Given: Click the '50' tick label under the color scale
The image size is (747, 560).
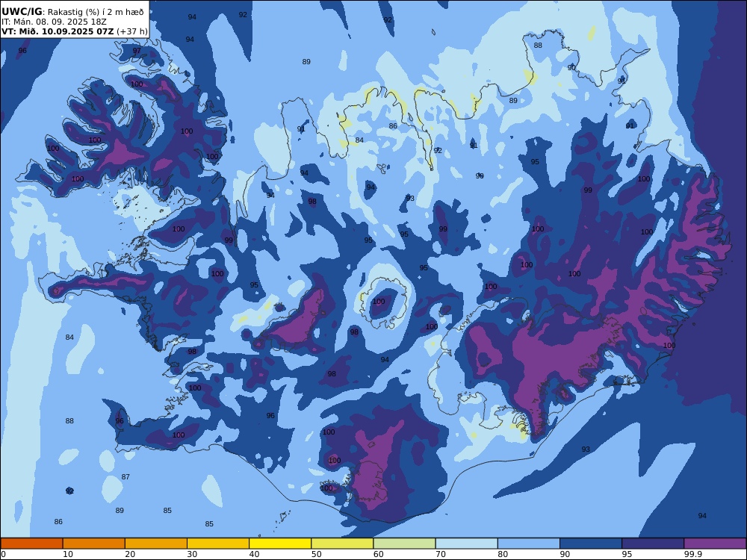Looking at the screenshot, I should click(316, 554).
